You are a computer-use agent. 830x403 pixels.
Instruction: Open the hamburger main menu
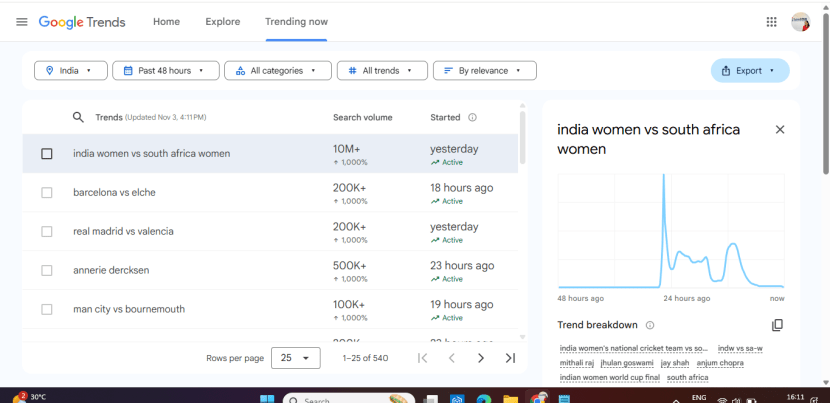coord(21,22)
